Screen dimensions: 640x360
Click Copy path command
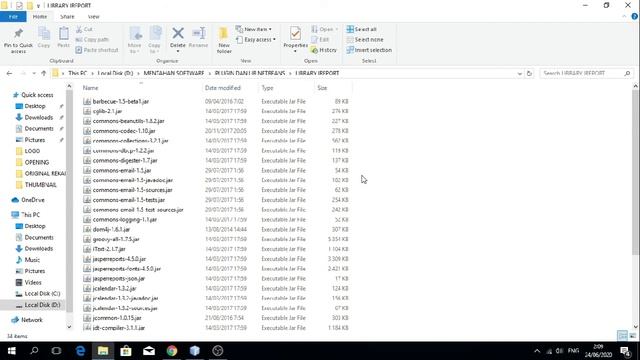pyautogui.click(x=92, y=40)
